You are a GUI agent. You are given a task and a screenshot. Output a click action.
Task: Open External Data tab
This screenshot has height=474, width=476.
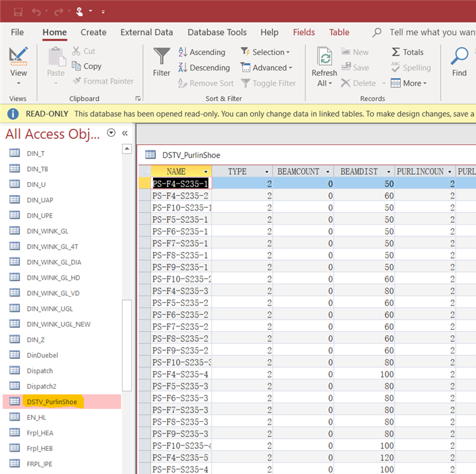147,33
